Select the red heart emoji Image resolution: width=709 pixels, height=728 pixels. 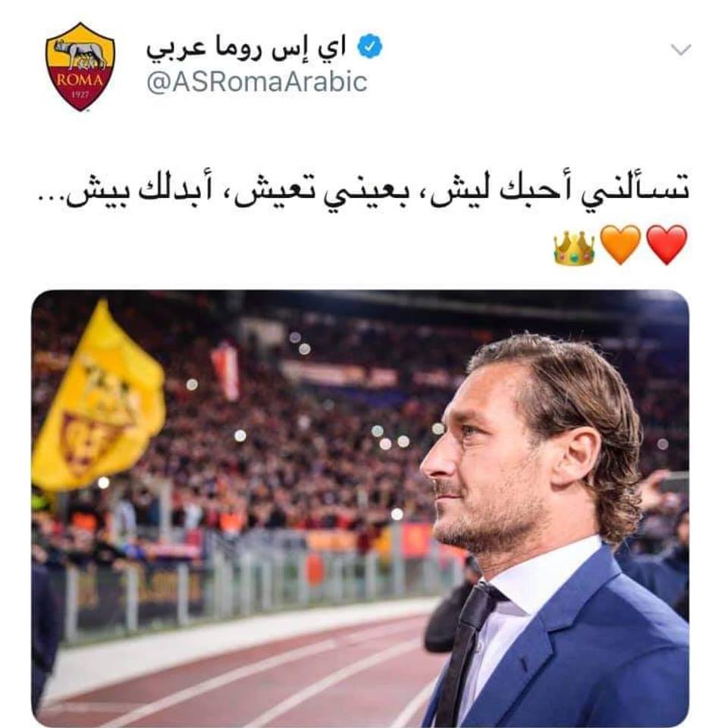tap(667, 245)
